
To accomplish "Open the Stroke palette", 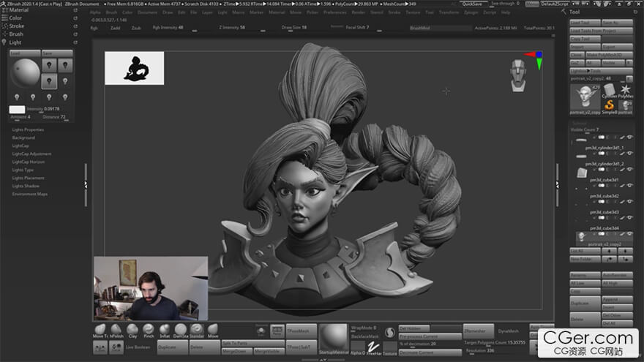I will (x=16, y=26).
